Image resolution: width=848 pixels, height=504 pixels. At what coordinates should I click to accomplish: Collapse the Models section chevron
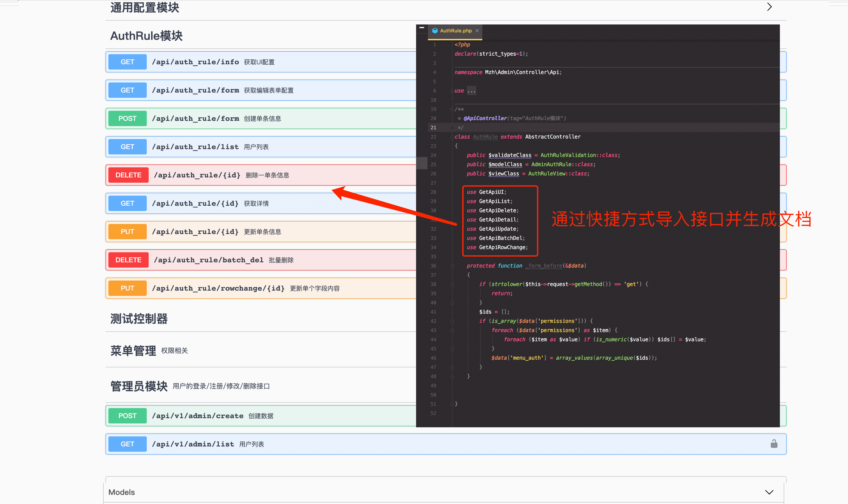(x=769, y=492)
